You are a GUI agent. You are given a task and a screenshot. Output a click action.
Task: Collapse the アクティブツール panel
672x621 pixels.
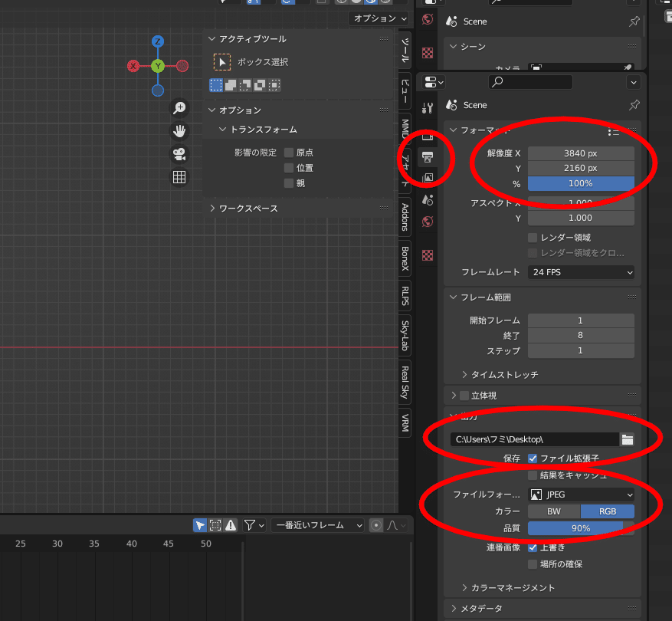[x=211, y=39]
